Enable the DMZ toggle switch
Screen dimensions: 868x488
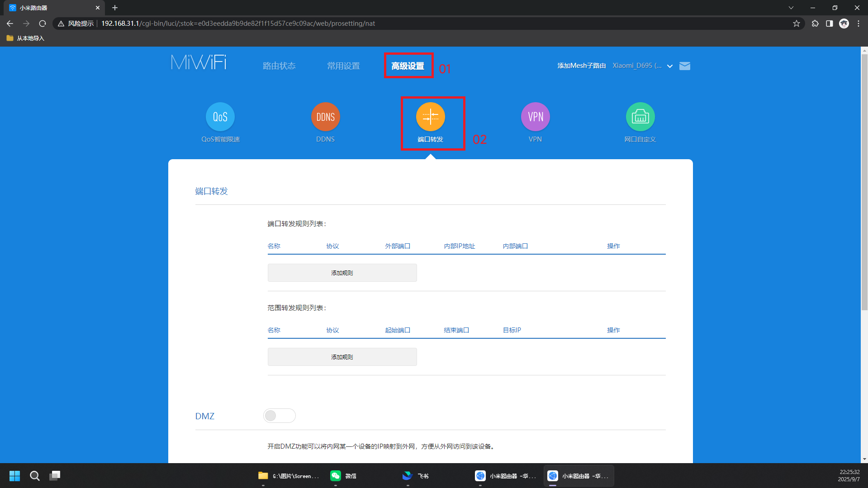click(x=279, y=416)
